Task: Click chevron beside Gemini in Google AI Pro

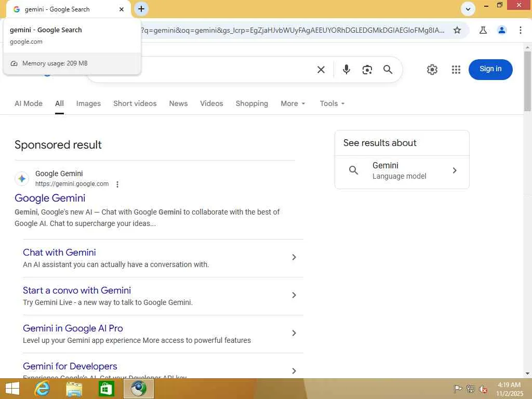Action: tap(294, 333)
